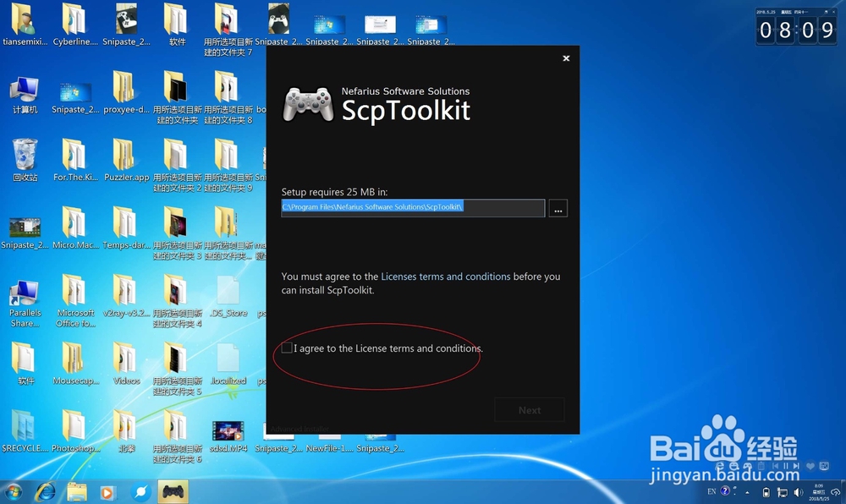Select the Mousecap... folder icon
The height and width of the screenshot is (504, 846).
(x=75, y=364)
